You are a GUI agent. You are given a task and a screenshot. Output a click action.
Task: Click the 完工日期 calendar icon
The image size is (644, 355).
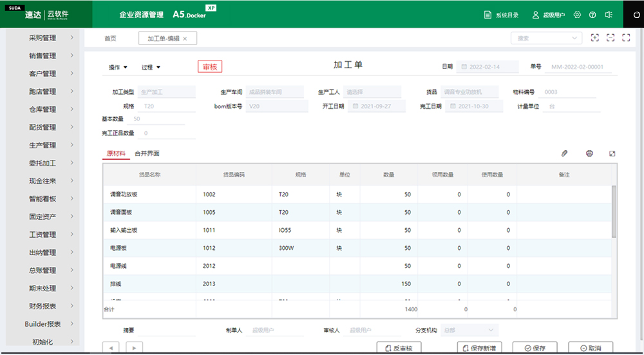click(453, 106)
